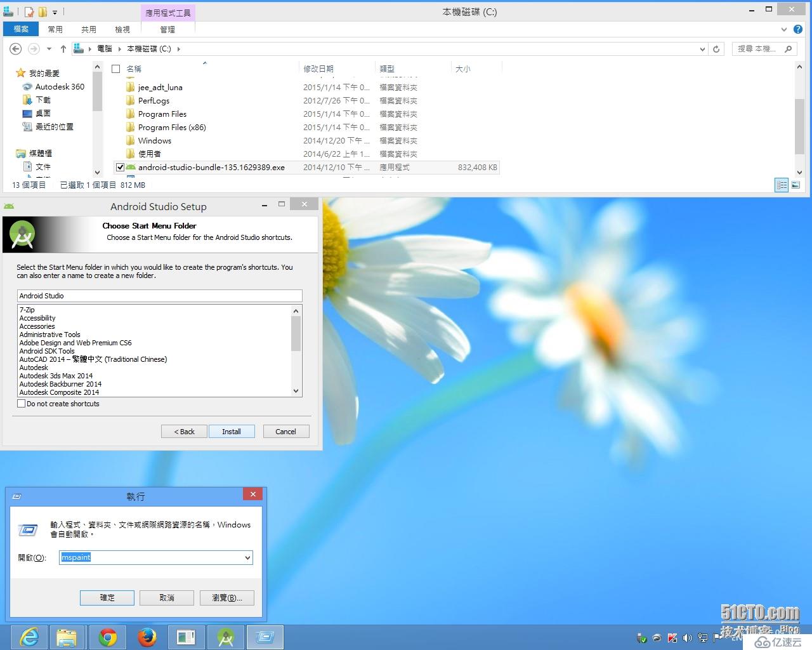Launch Google Chrome from the taskbar

107,637
